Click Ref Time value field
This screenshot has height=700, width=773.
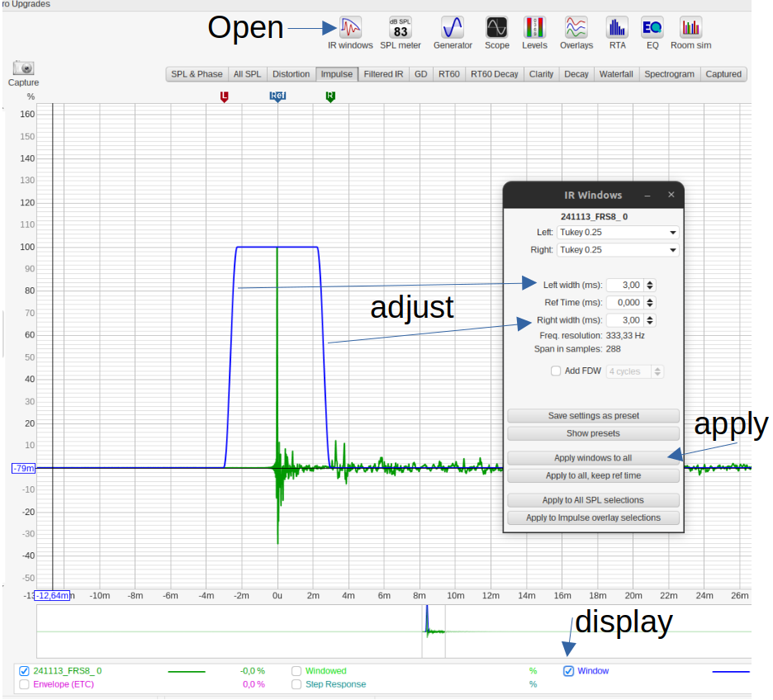coord(625,303)
